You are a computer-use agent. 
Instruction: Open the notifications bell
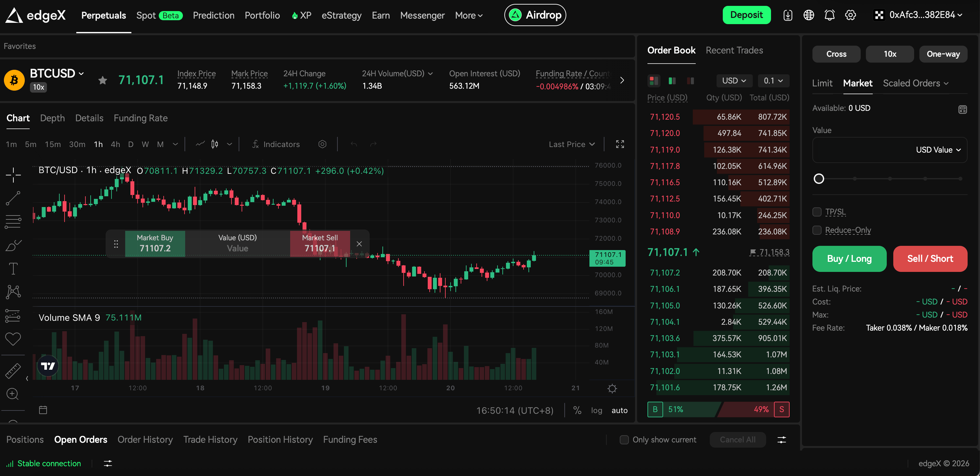pyautogui.click(x=829, y=15)
